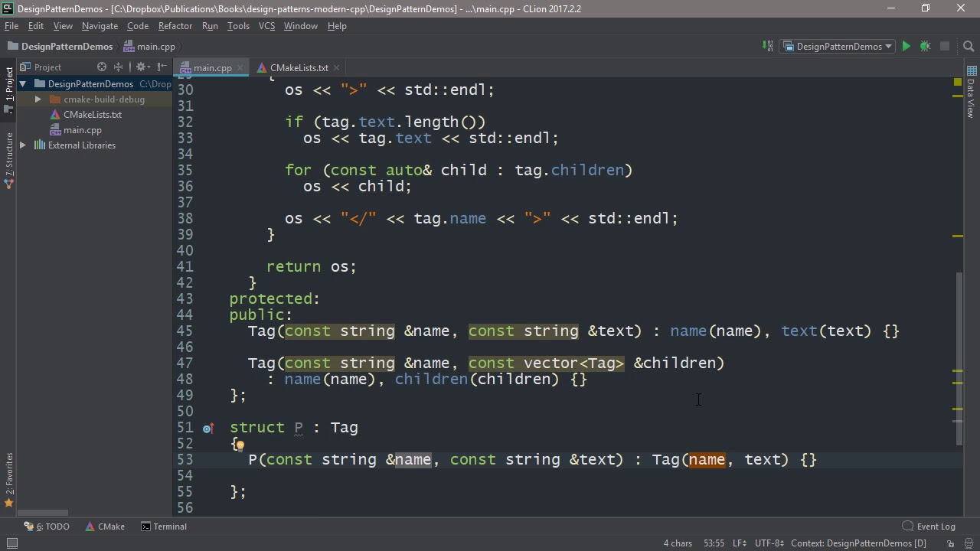980x551 pixels.
Task: Open the Tools menu
Action: (238, 26)
